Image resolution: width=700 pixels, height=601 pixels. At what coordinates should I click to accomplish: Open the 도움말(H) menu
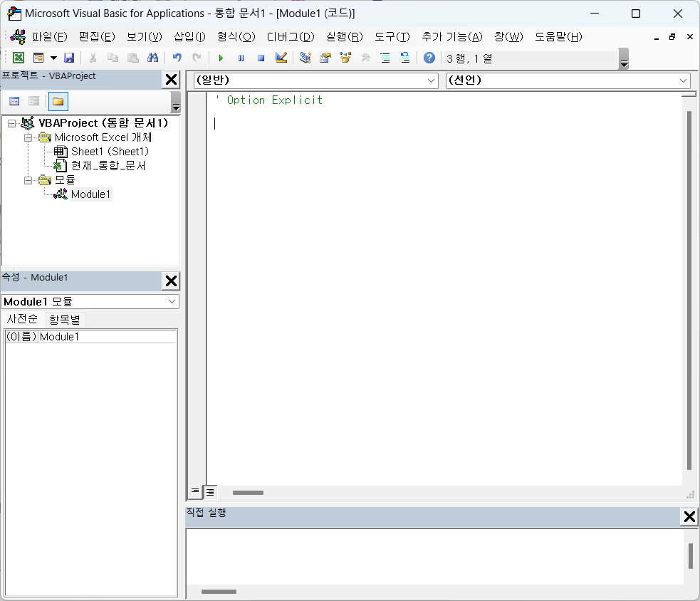pyautogui.click(x=558, y=36)
